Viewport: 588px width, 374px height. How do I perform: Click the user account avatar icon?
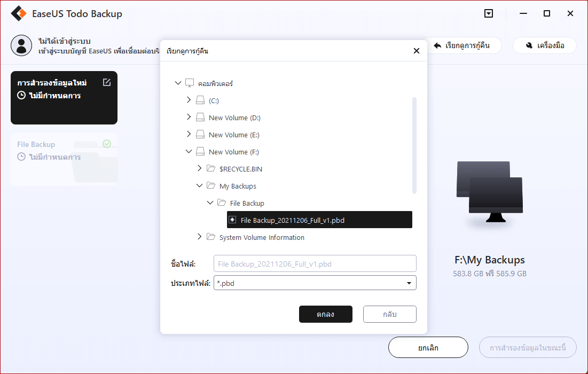tap(21, 45)
